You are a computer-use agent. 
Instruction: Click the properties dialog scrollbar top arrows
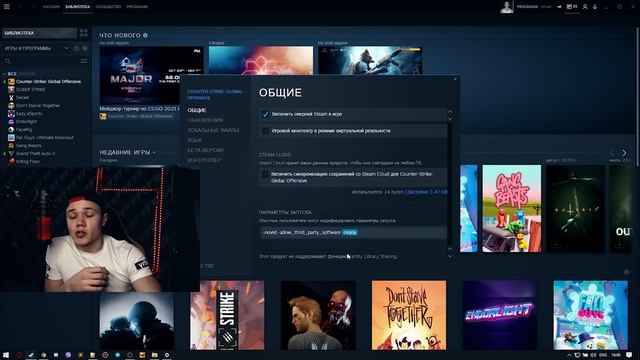coord(450,115)
